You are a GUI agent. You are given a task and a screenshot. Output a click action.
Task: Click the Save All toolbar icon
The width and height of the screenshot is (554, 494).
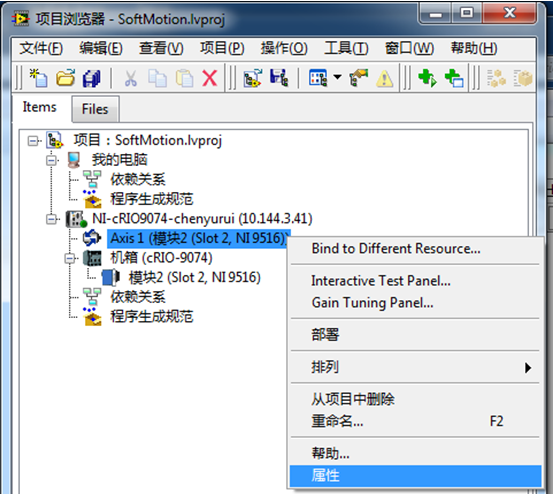click(92, 78)
